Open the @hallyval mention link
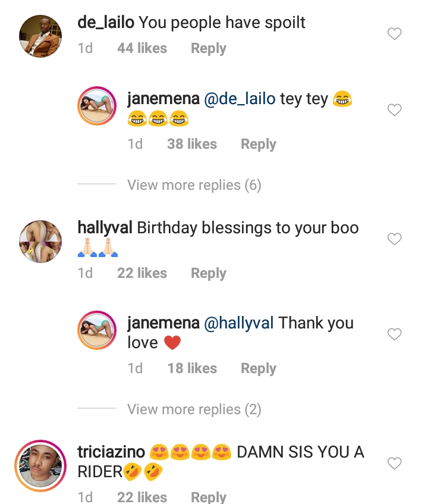This screenshot has width=428, height=504. 239,323
